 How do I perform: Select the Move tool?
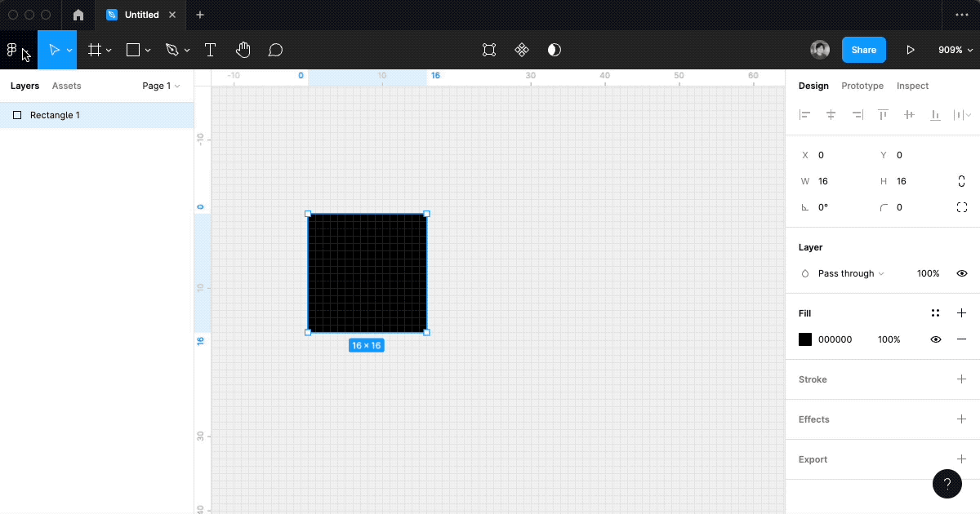[54, 50]
